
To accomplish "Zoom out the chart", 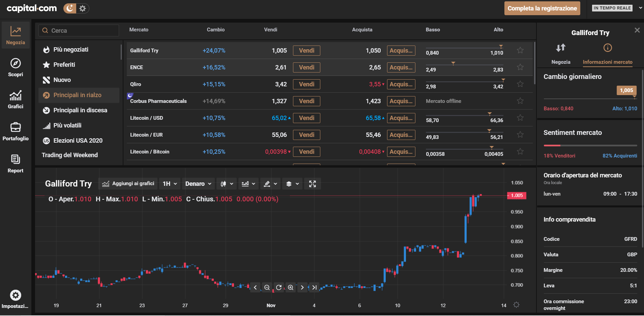I will (x=267, y=287).
